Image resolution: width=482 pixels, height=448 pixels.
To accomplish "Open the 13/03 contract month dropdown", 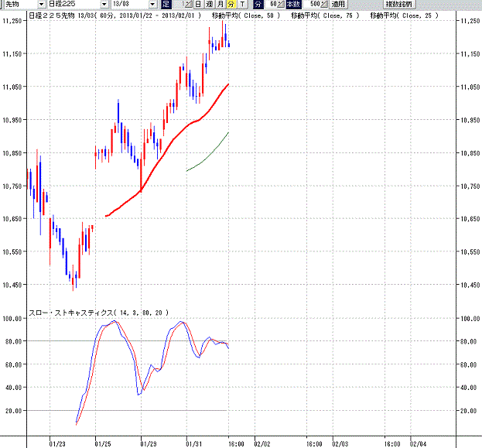I will tap(152, 4).
